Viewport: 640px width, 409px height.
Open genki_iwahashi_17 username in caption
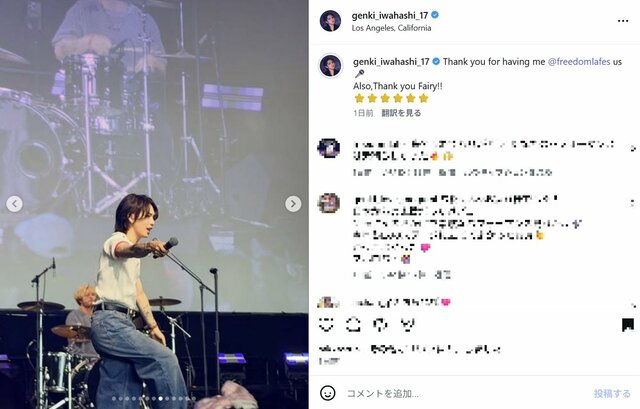tap(391, 62)
